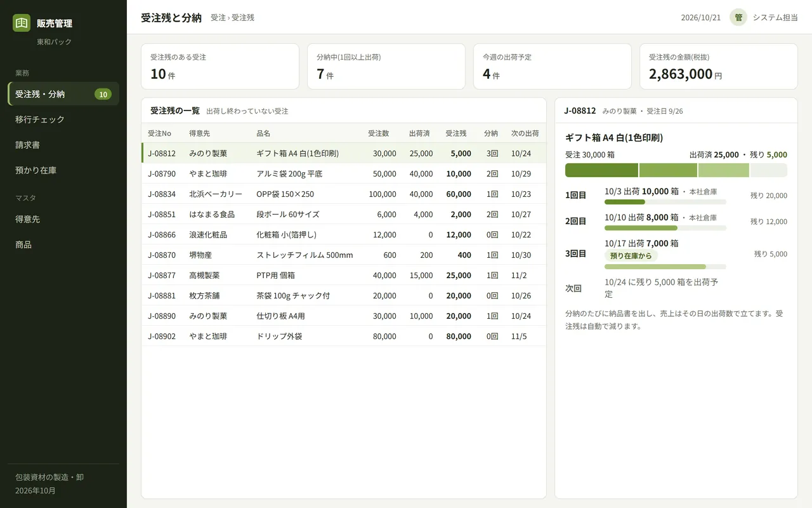
Task: Click the 1回目 shipment progress bar
Action: (x=665, y=202)
